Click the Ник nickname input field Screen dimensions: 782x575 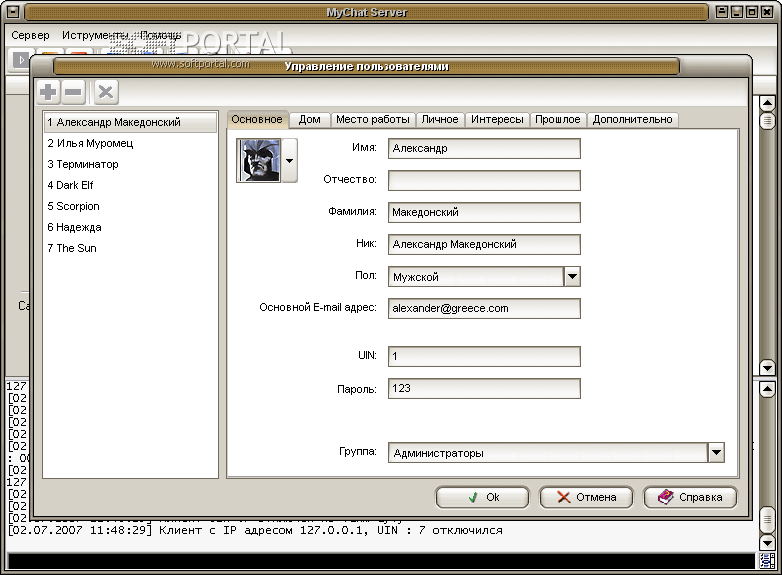click(x=484, y=244)
